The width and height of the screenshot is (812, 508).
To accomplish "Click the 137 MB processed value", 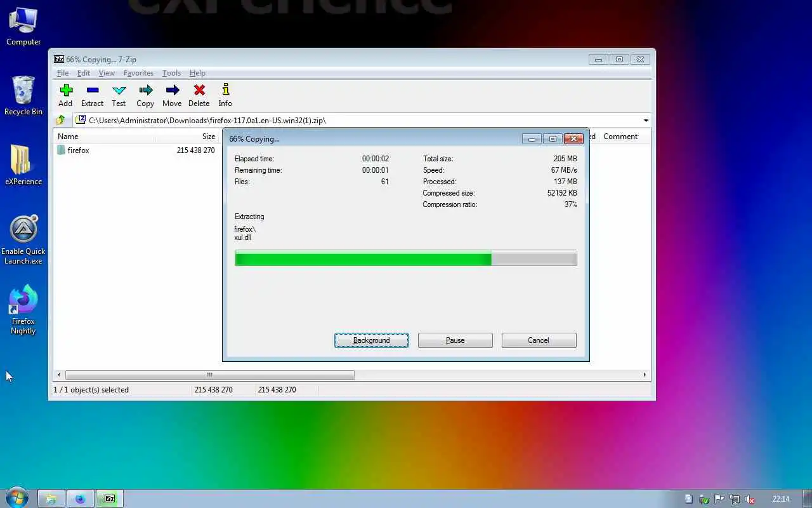I will (565, 182).
